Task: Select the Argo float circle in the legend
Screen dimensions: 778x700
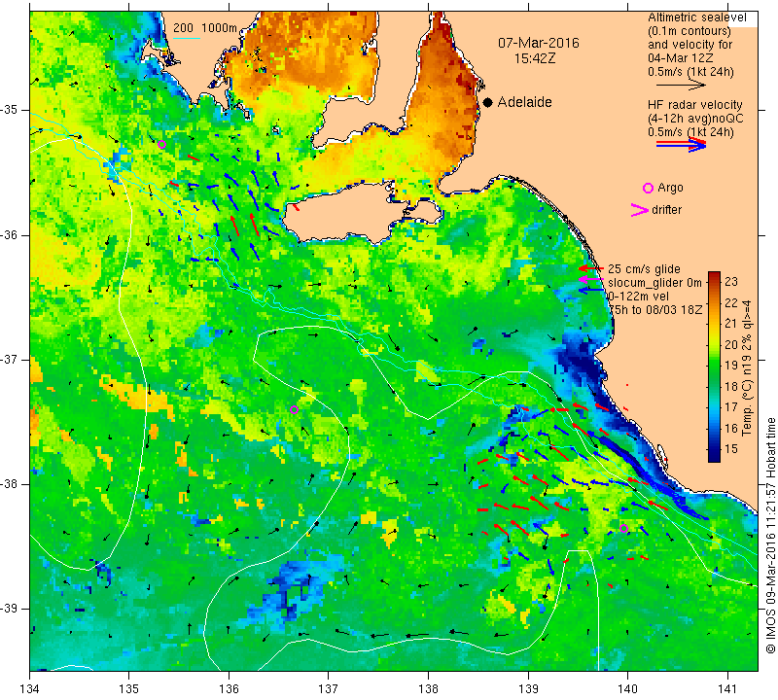Action: pyautogui.click(x=648, y=188)
